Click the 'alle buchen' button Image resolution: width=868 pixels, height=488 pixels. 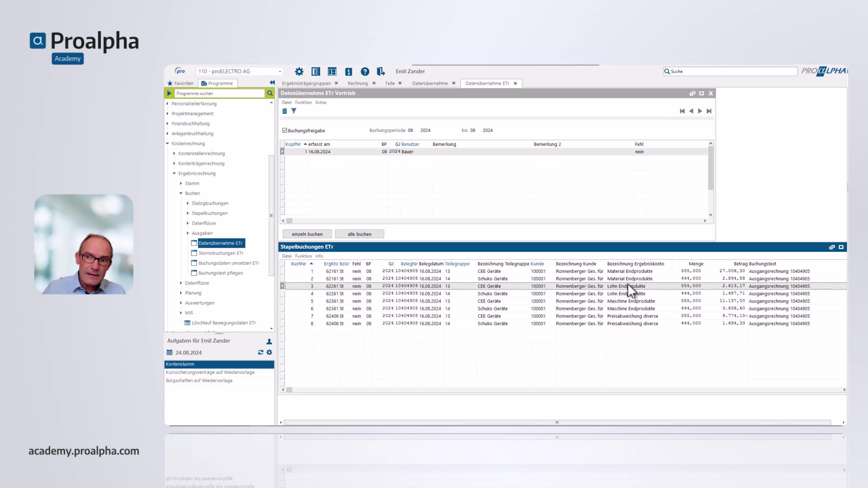359,234
